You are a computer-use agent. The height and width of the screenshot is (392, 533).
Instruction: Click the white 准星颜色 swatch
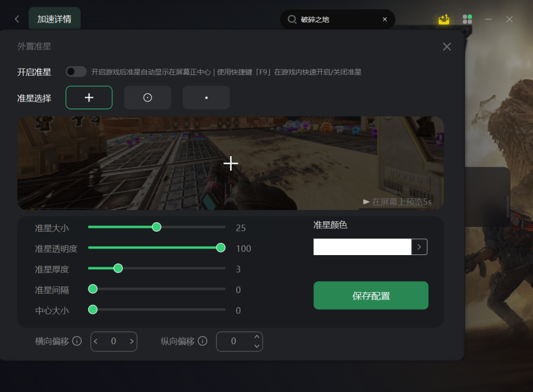coord(362,247)
